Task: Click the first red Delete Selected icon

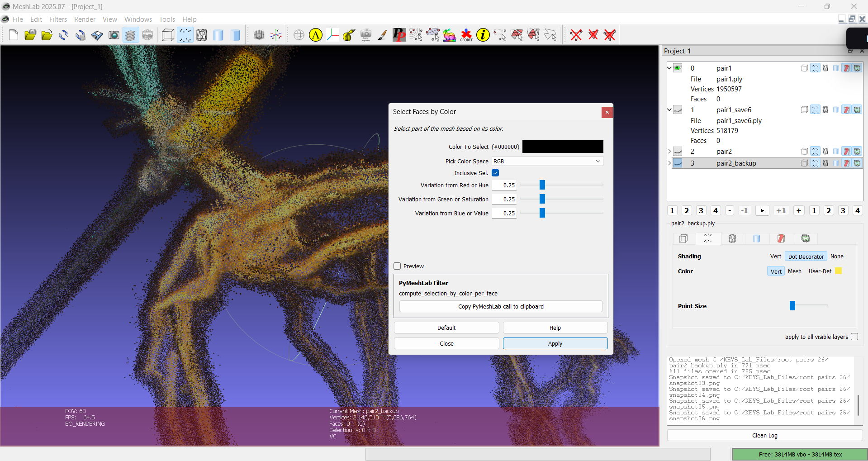Action: pyautogui.click(x=576, y=35)
